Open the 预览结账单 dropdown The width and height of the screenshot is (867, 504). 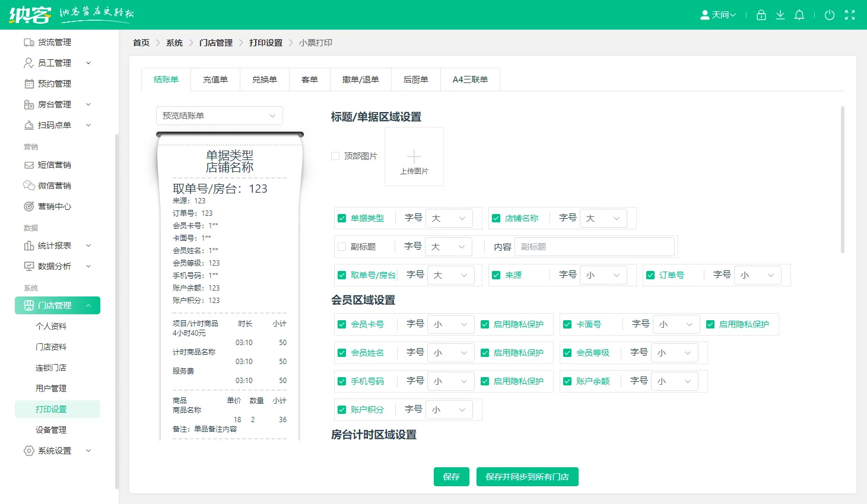point(220,116)
